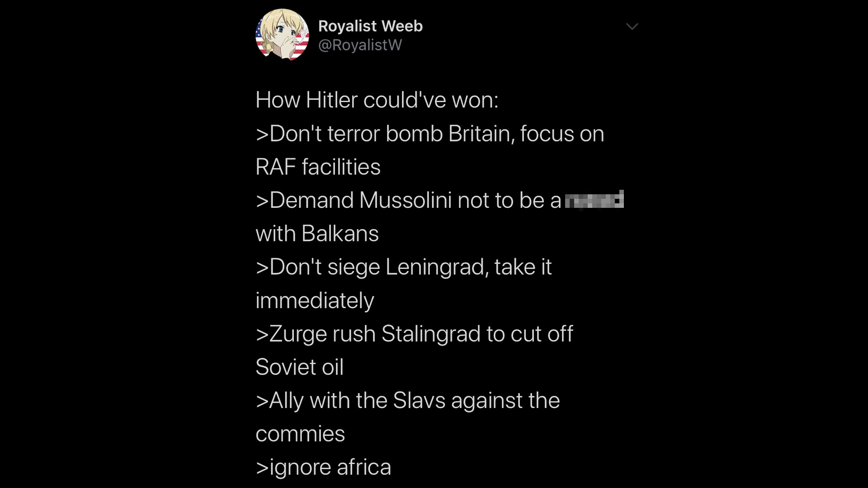Click the pixelated censored word
This screenshot has height=488, width=868.
click(594, 200)
